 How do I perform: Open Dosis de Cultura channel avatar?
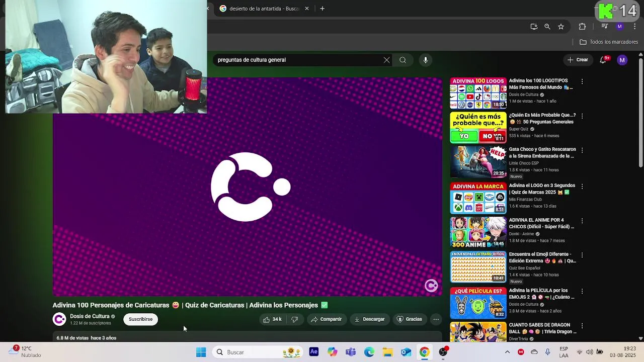pos(59,319)
